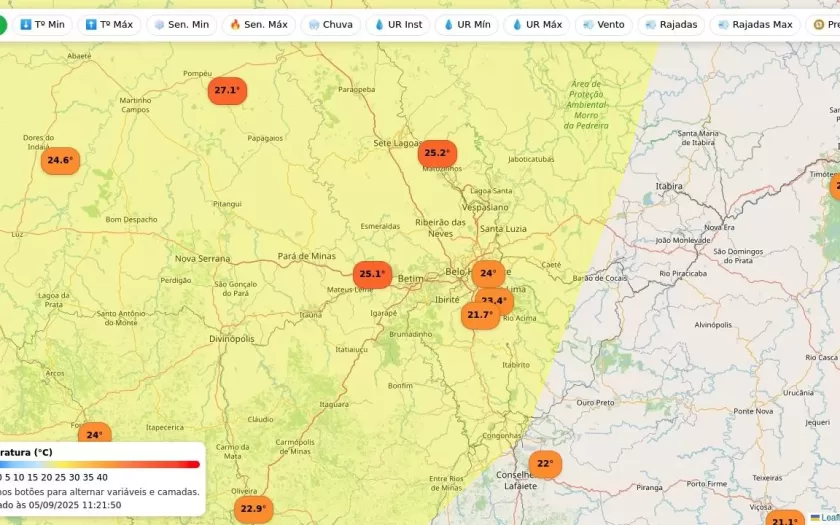Open the 22° marker near Conselheiro Lafaiete
Screen dimensions: 840x525
pos(545,464)
